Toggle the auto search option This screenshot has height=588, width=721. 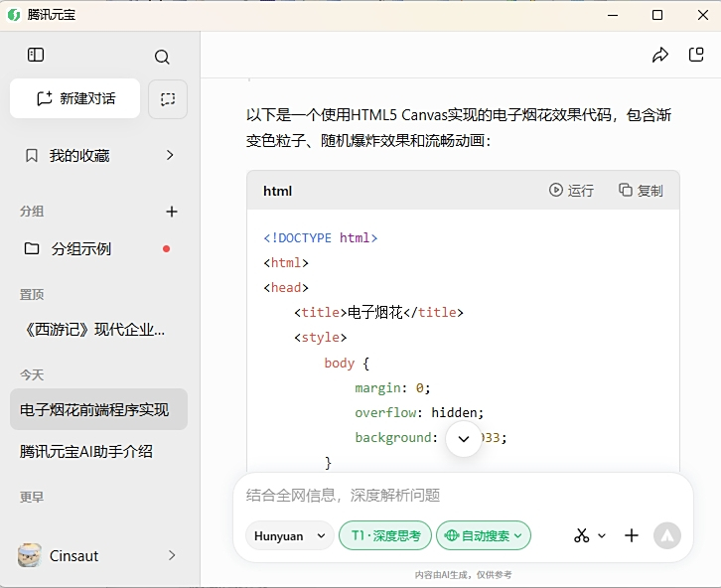click(484, 535)
